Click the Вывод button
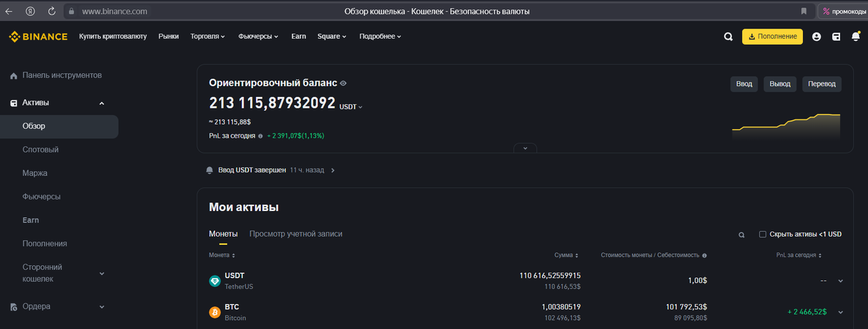Image resolution: width=868 pixels, height=329 pixels. (781, 84)
